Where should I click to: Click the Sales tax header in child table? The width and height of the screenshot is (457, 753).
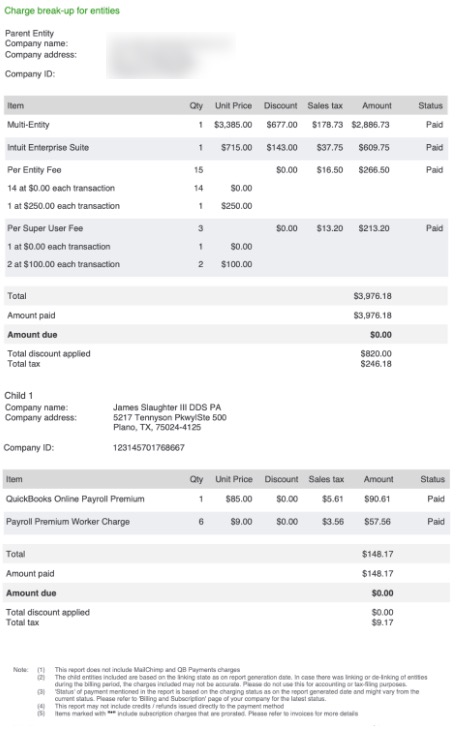[326, 479]
